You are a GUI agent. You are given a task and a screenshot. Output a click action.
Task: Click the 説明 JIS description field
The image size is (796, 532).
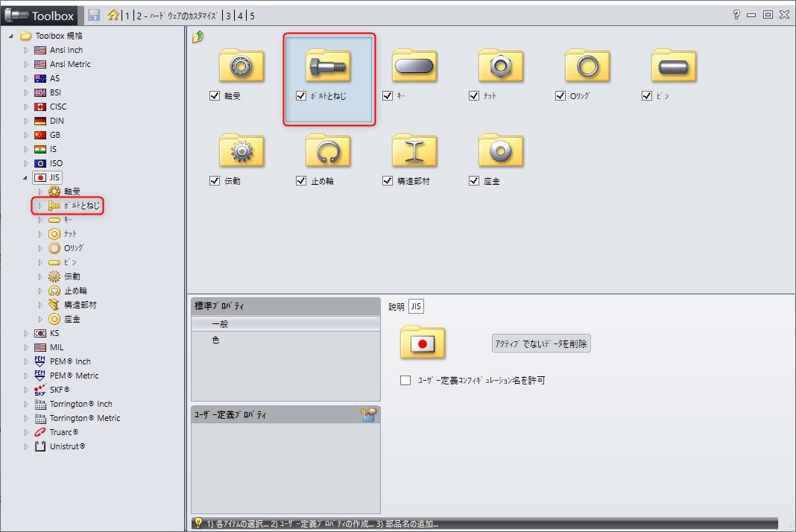(416, 307)
